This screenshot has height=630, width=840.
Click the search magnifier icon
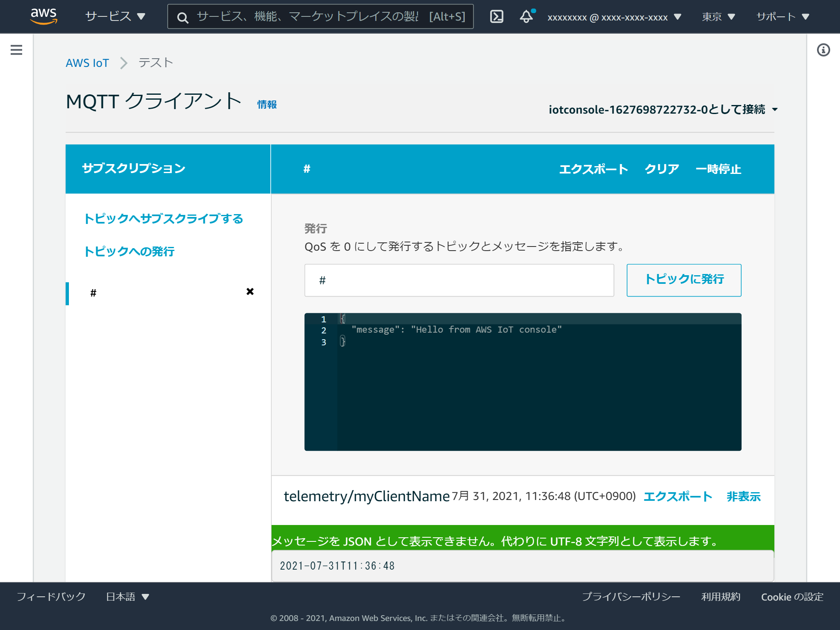pyautogui.click(x=183, y=18)
